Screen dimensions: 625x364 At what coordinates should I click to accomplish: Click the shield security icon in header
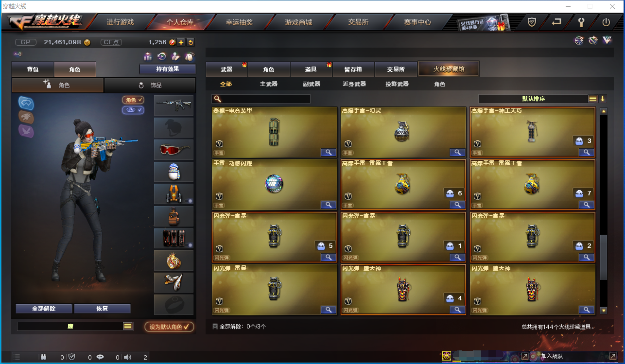coord(532,22)
